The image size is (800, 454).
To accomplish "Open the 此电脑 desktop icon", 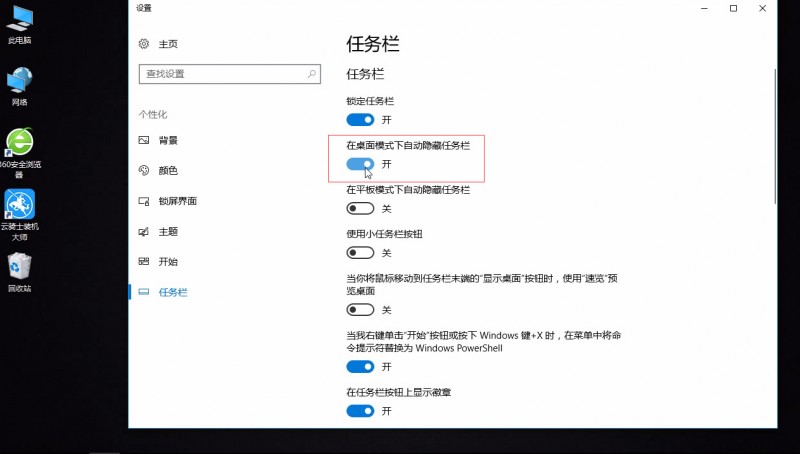I will (x=20, y=24).
